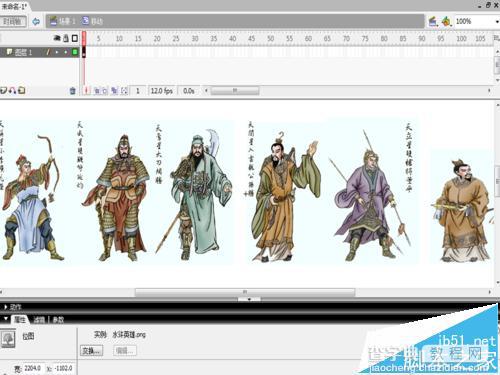Toggle Edit Multiple Frames icon
This screenshot has height=375, width=500.
pos(114,91)
